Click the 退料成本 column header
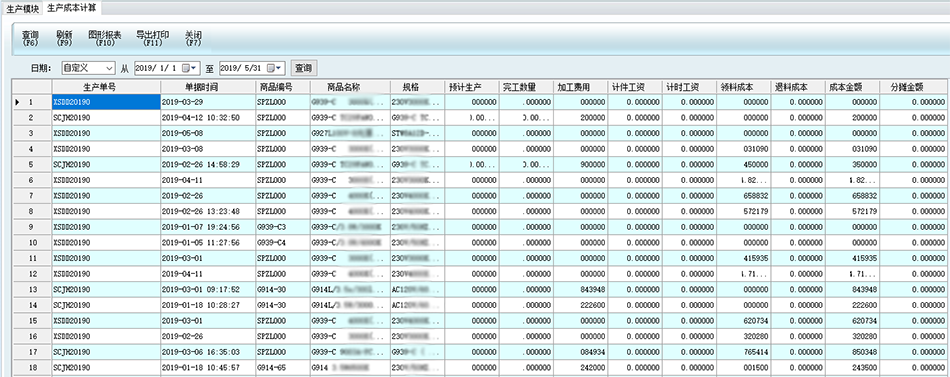950x377 pixels. 797,87
